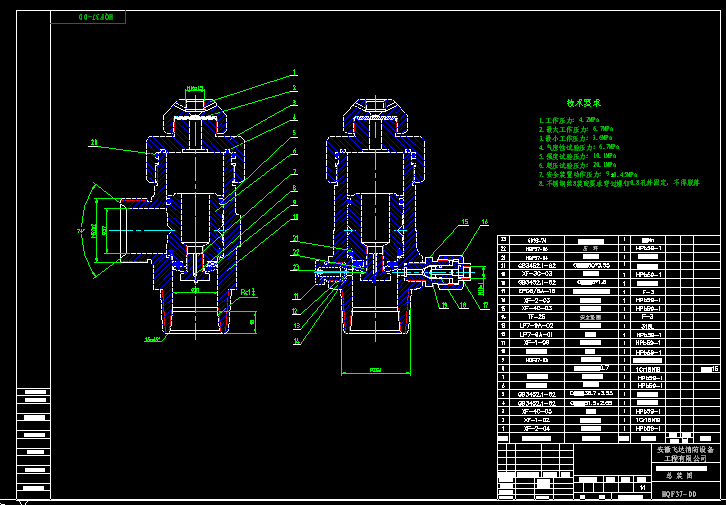This screenshot has width=726, height=505.
Task: Select callout number 11 below left fitting
Action: coord(295,297)
